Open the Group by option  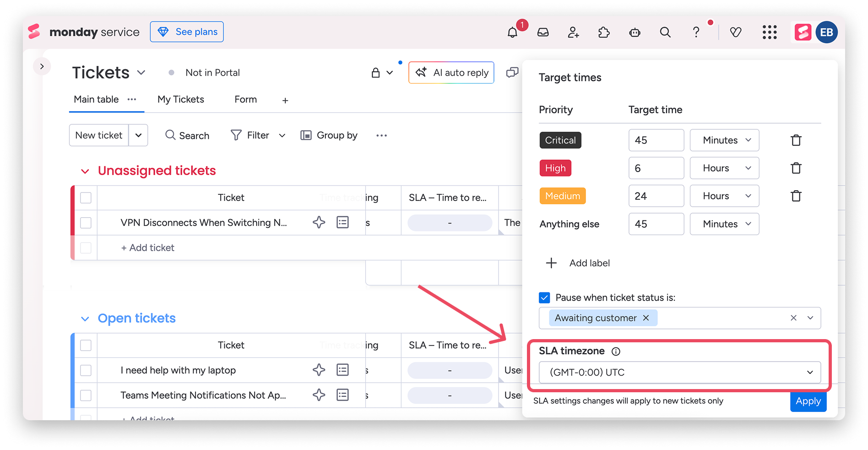click(x=329, y=135)
